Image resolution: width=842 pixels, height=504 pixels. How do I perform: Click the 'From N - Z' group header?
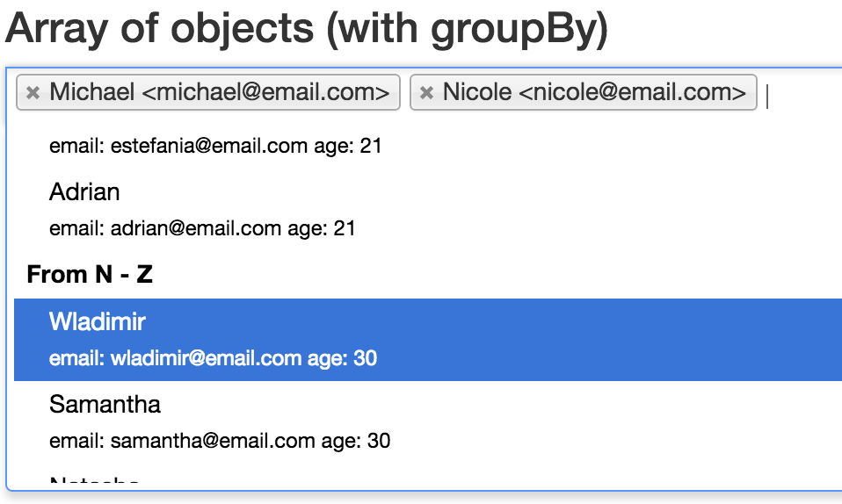(90, 275)
